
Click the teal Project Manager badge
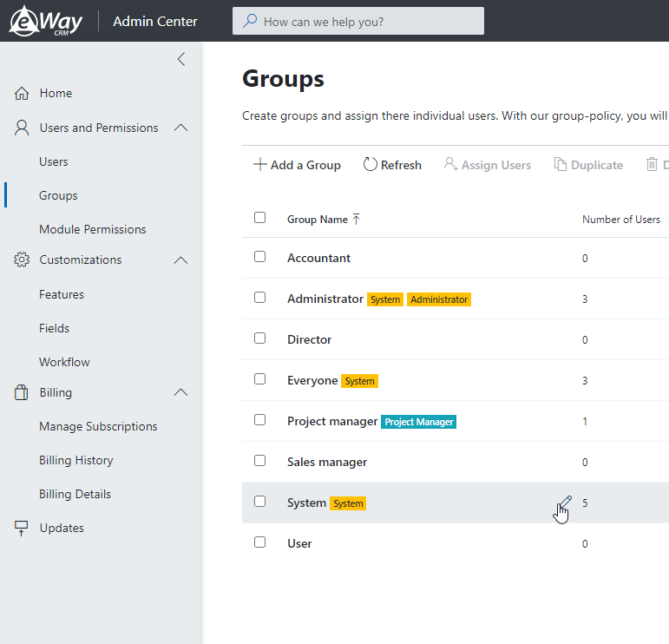tap(418, 422)
